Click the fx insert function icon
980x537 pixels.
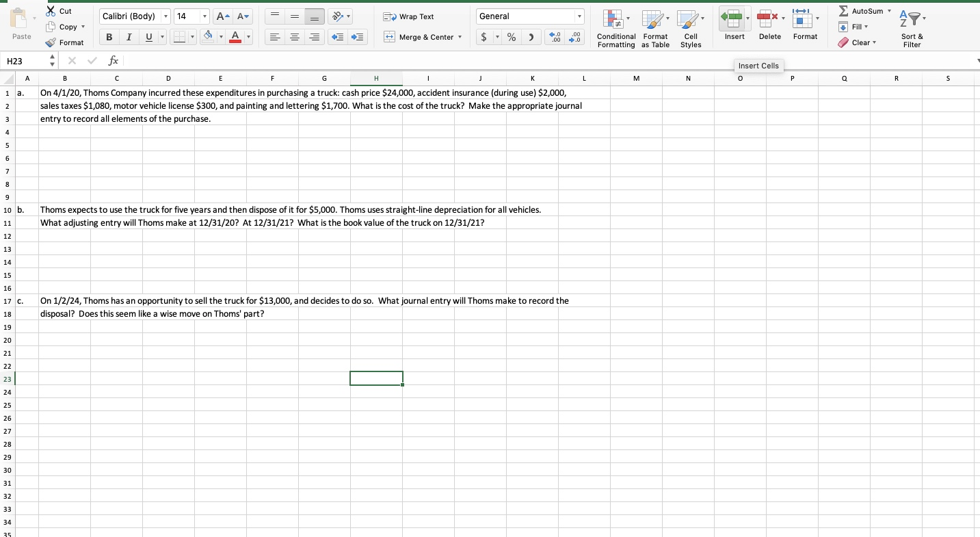tap(114, 61)
